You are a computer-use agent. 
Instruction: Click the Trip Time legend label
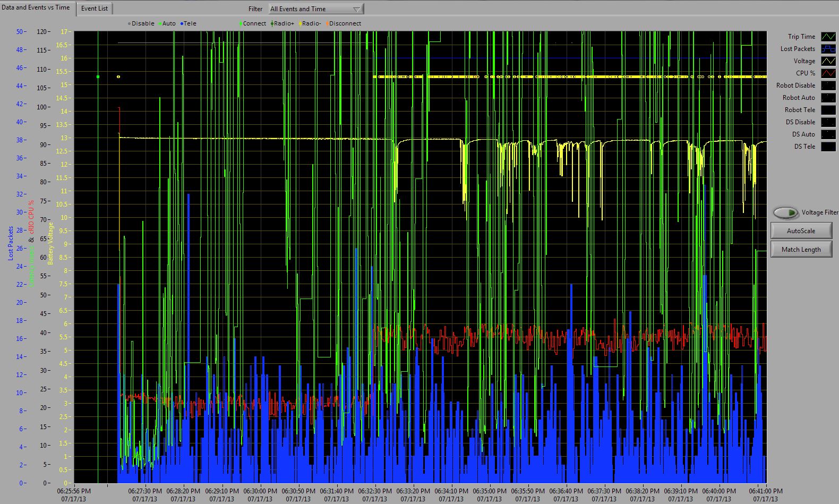click(801, 37)
